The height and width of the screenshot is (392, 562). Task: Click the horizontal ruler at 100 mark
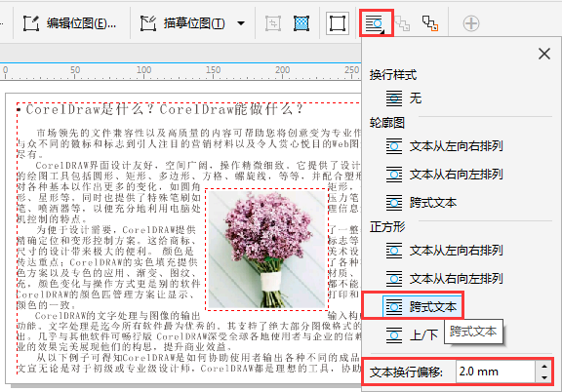pyautogui.click(x=143, y=71)
